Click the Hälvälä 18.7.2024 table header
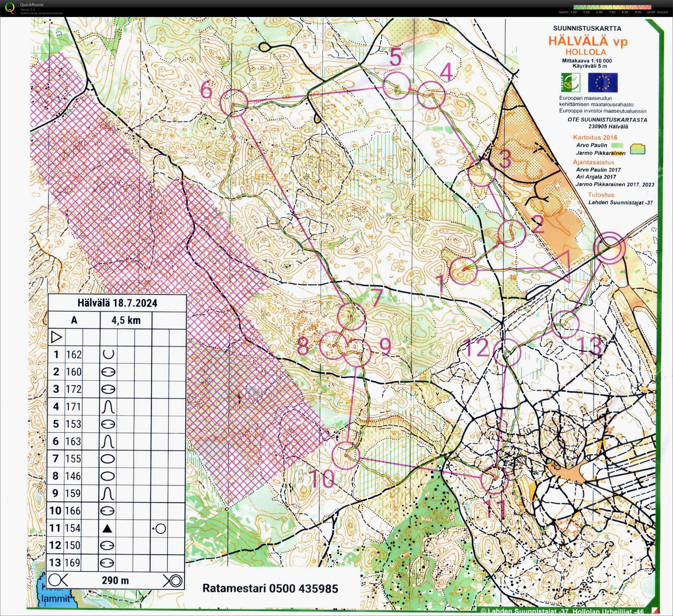The height and width of the screenshot is (616, 673). coord(117,303)
